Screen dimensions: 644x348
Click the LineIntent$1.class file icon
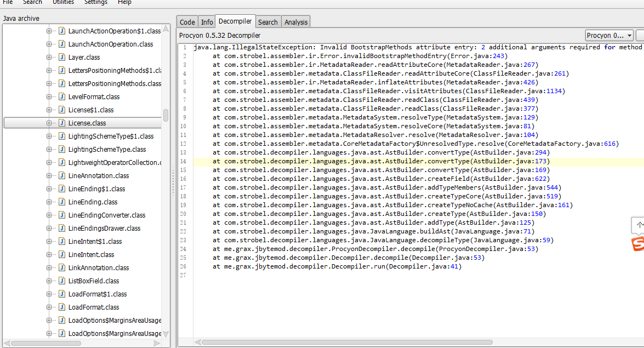(62, 241)
